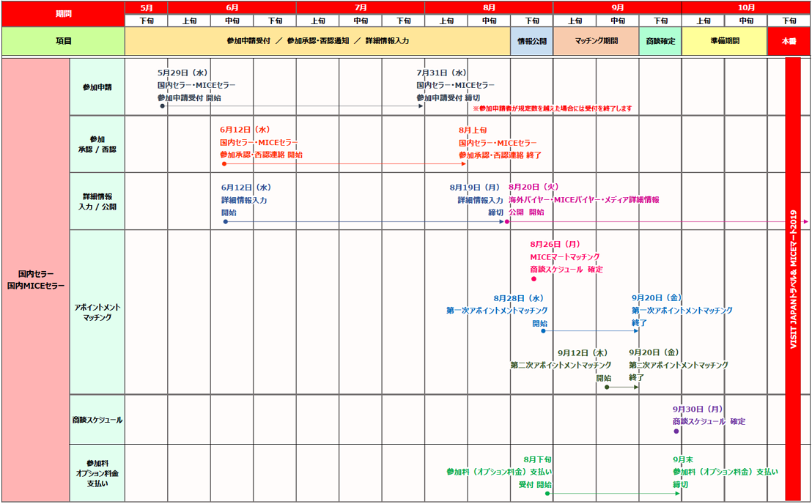The image size is (812, 504).
Task: Click the マッチング期間 phase cell
Action: click(596, 41)
